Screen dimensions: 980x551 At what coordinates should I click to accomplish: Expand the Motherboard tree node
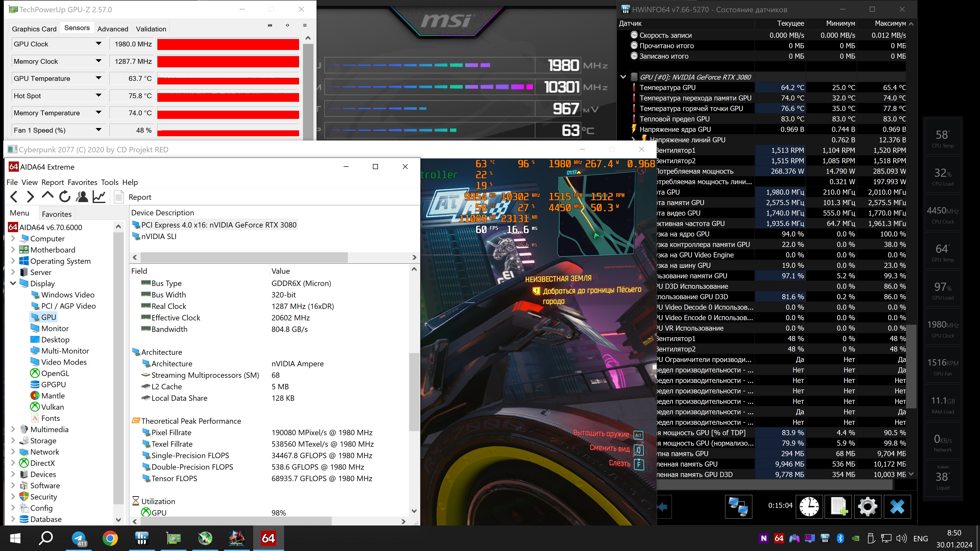(x=13, y=250)
